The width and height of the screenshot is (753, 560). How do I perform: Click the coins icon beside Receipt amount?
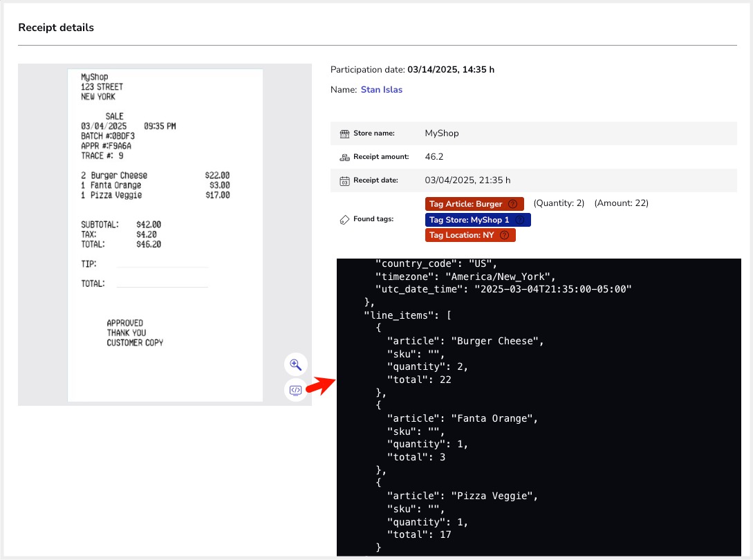click(344, 157)
